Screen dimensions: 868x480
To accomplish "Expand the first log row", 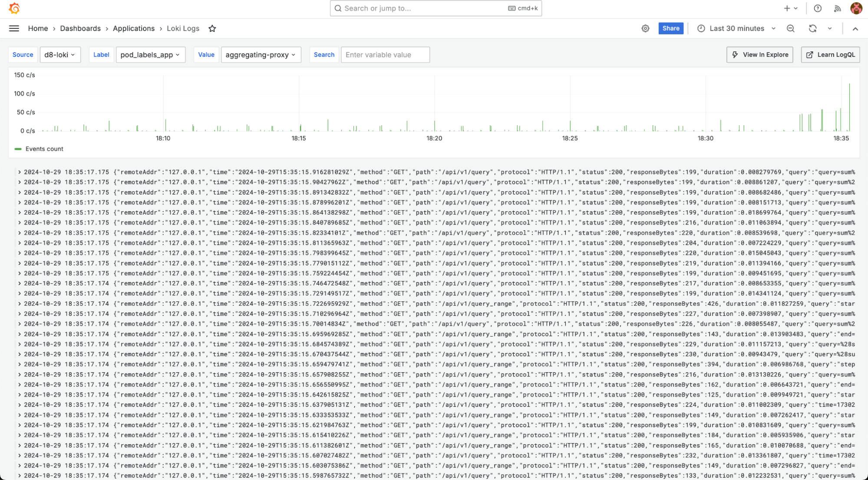I will point(20,172).
